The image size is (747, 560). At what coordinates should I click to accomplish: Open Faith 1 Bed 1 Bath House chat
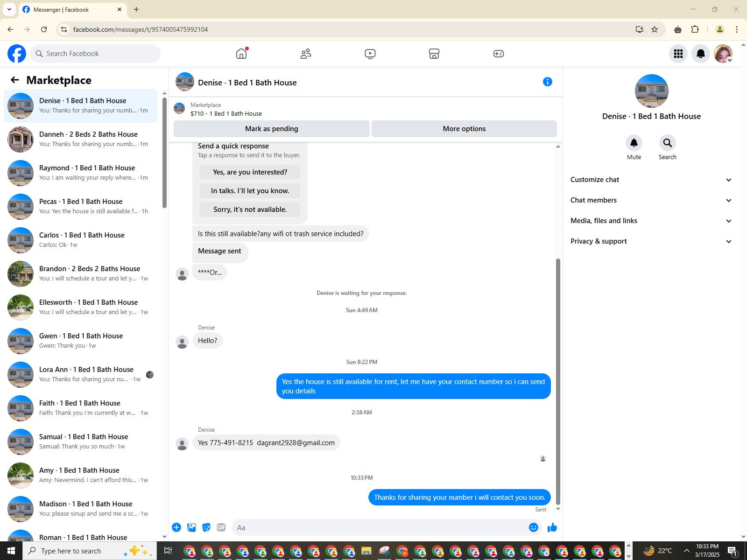80,408
